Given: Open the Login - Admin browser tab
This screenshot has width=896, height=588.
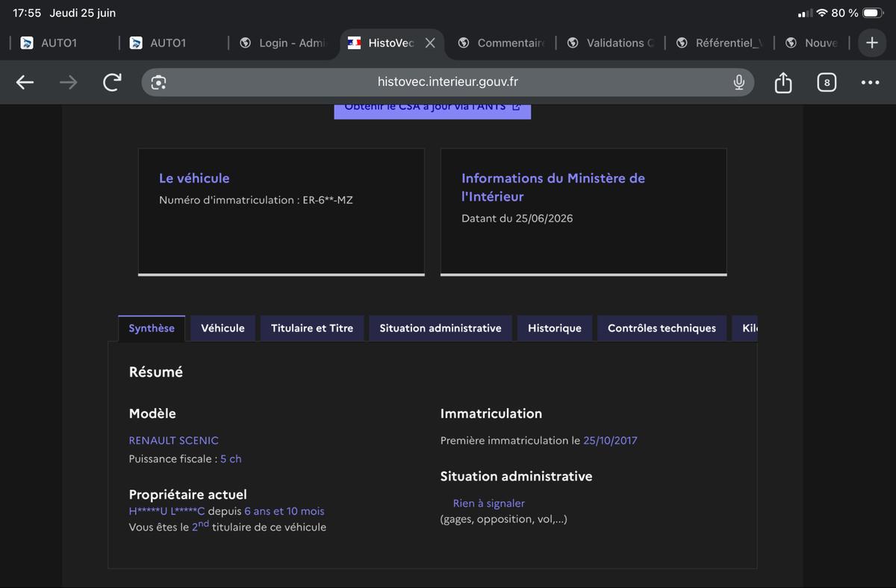Looking at the screenshot, I should tap(284, 43).
